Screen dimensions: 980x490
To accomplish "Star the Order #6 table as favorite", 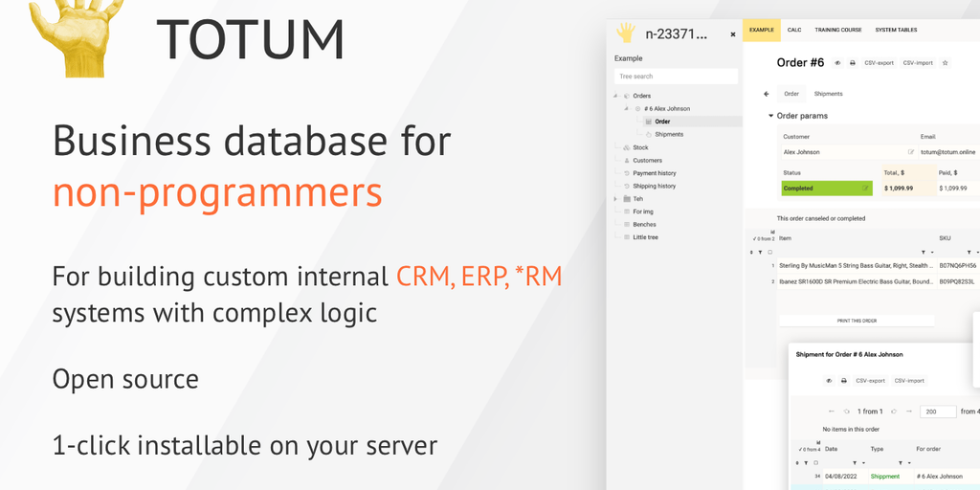I will pyautogui.click(x=945, y=63).
